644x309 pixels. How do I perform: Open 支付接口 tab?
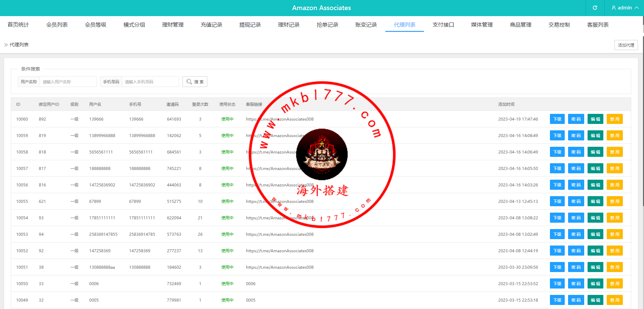point(443,25)
